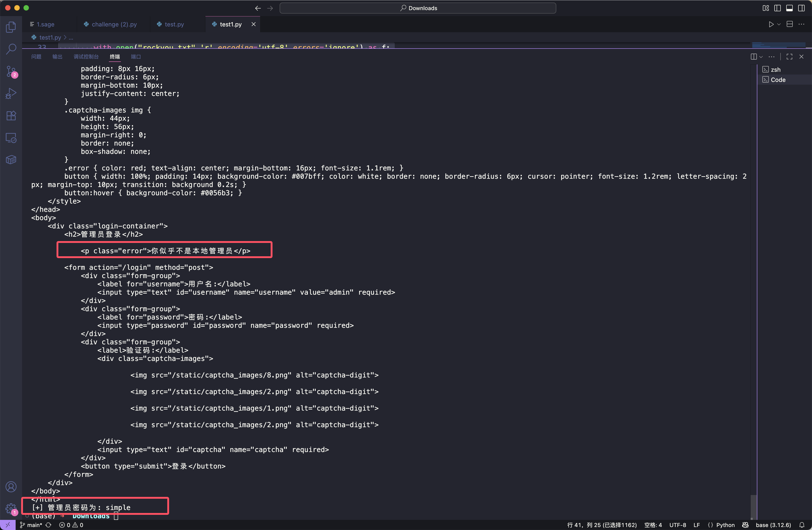The height and width of the screenshot is (530, 812).
Task: Open Source Control view with badge
Action: 11,71
